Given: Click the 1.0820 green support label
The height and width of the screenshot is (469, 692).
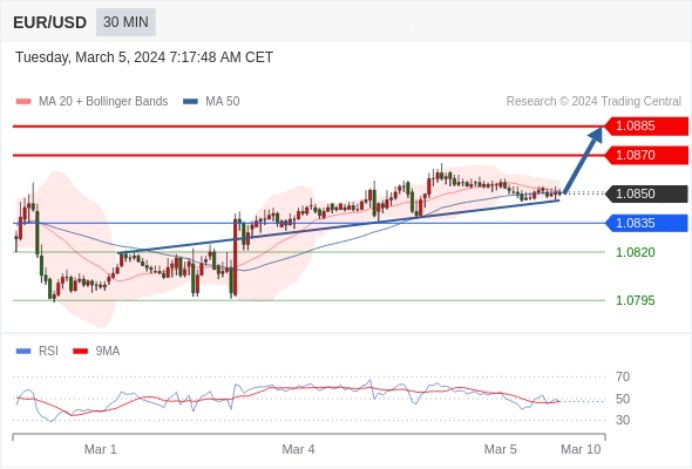Looking at the screenshot, I should click(x=635, y=252).
